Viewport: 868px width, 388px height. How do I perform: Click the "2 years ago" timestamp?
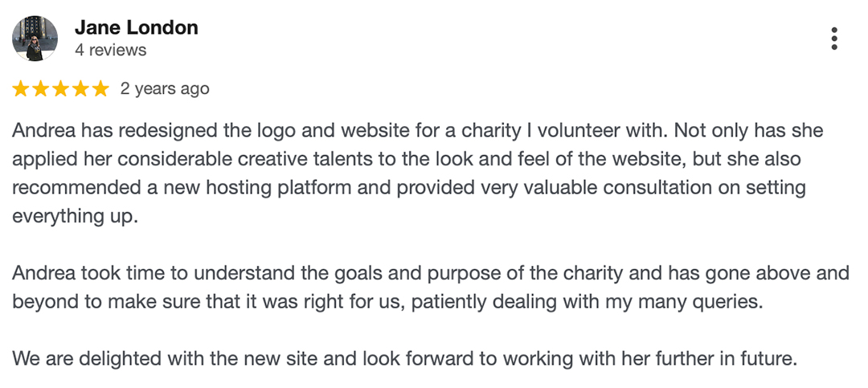pos(165,89)
